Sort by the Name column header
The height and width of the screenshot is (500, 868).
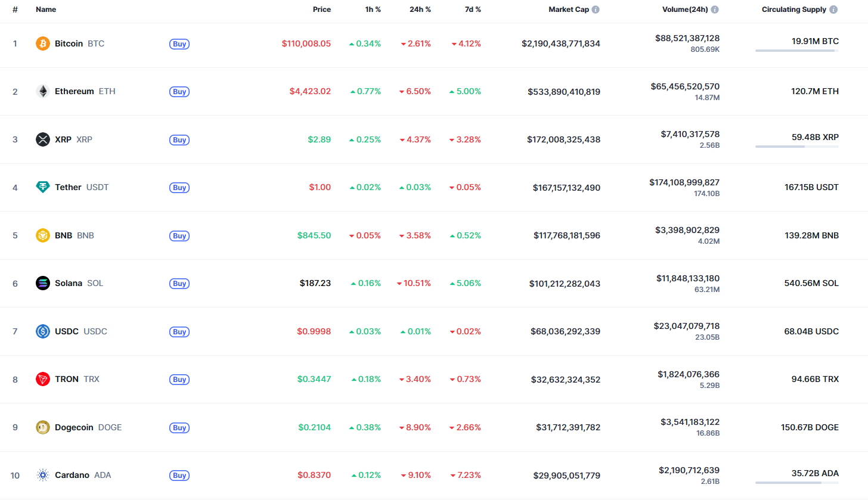[x=46, y=10]
